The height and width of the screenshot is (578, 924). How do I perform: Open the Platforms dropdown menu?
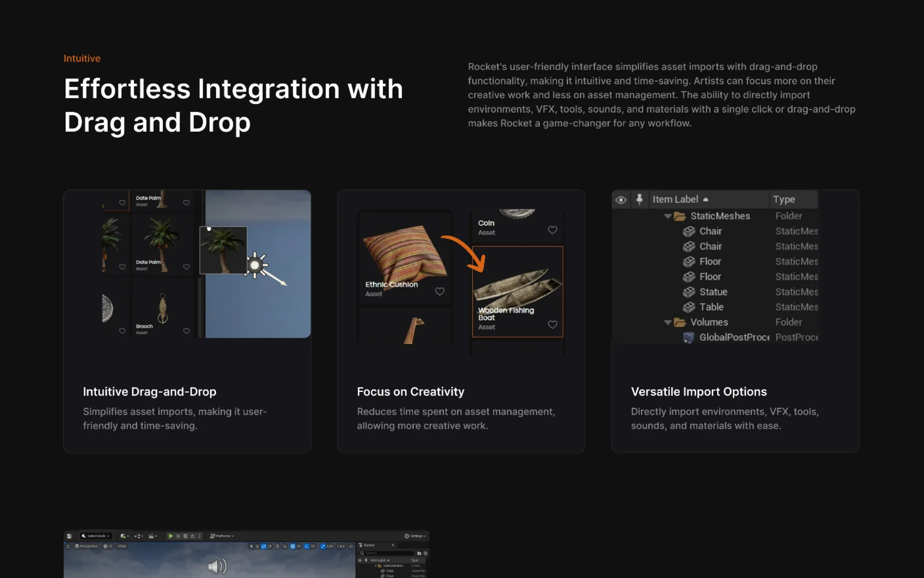click(222, 536)
